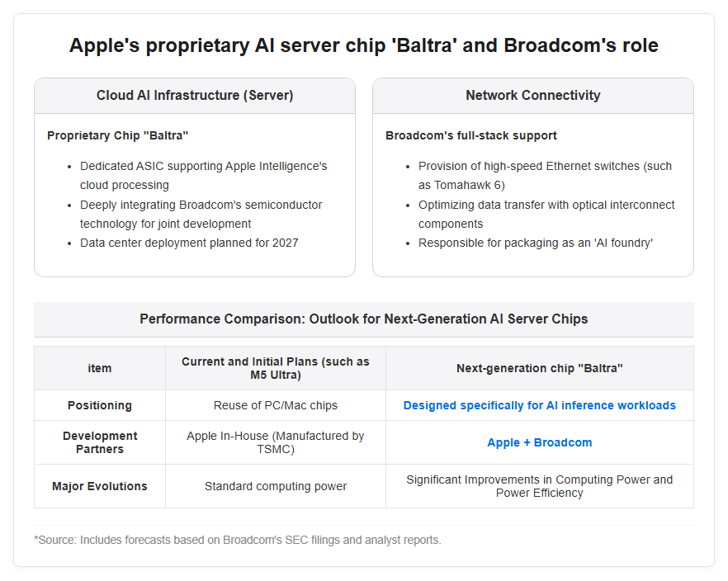Click the Next-generation chip "Baltra" column header

(540, 368)
